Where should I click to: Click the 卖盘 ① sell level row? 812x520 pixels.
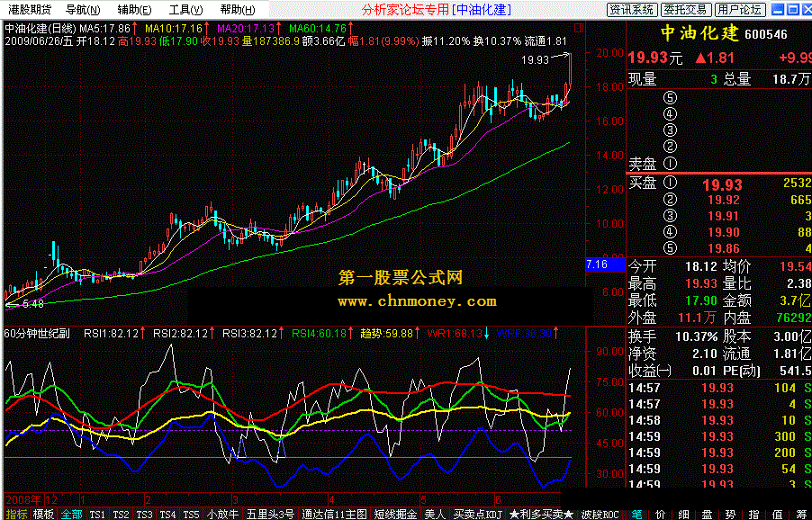pyautogui.click(x=719, y=164)
